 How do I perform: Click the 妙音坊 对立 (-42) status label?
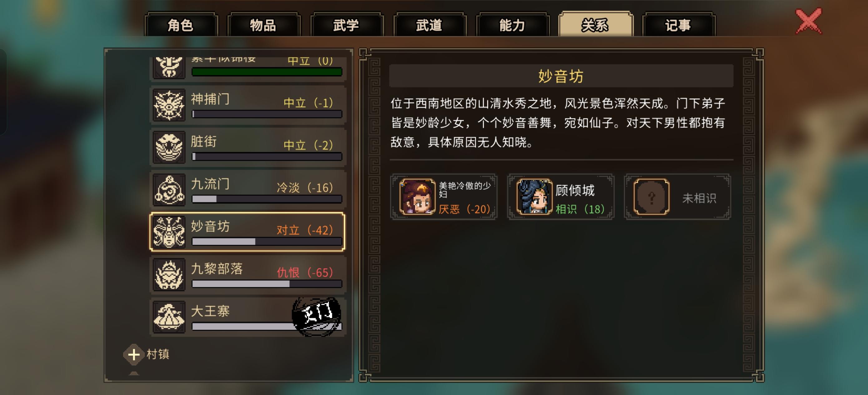(x=305, y=230)
